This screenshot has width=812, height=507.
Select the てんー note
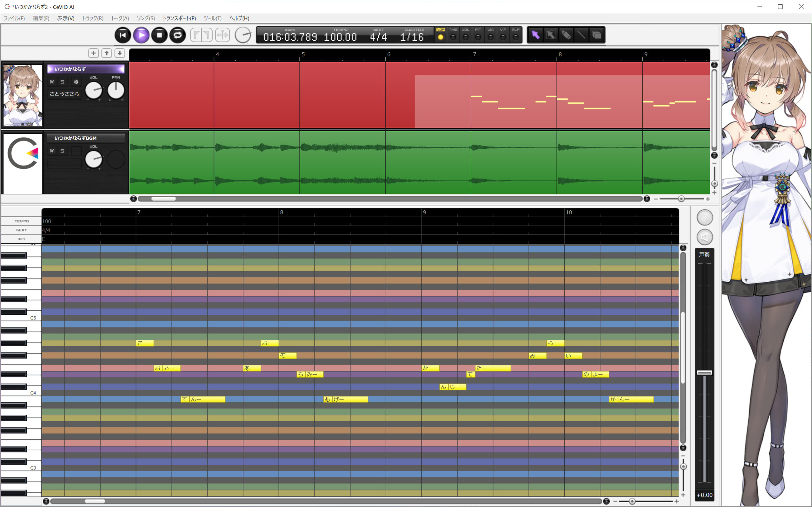click(x=203, y=399)
